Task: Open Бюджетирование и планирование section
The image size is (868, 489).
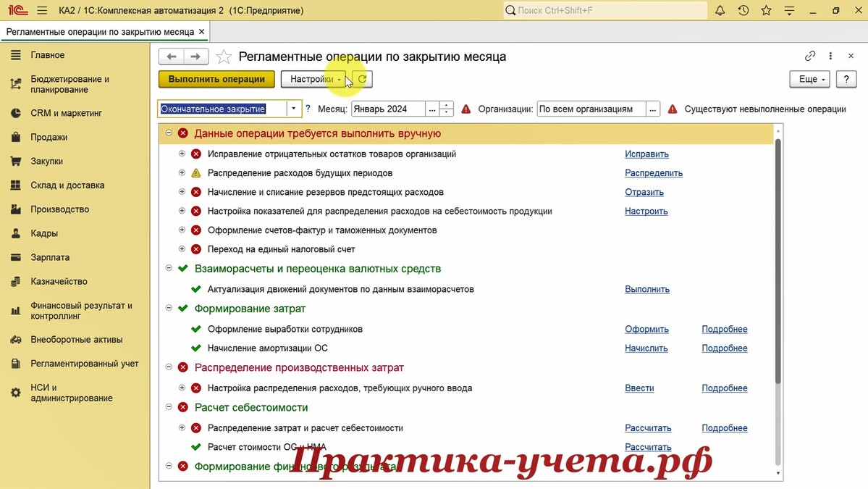Action: [x=75, y=84]
